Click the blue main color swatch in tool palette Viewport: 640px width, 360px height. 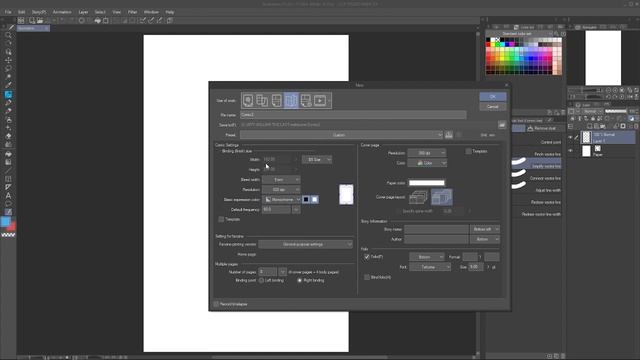tap(5, 222)
